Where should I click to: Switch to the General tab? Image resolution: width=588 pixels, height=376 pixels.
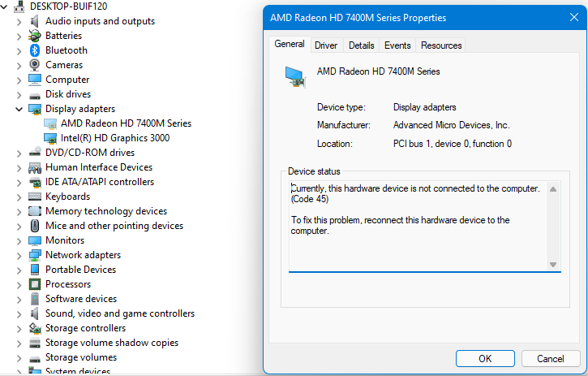coord(290,44)
